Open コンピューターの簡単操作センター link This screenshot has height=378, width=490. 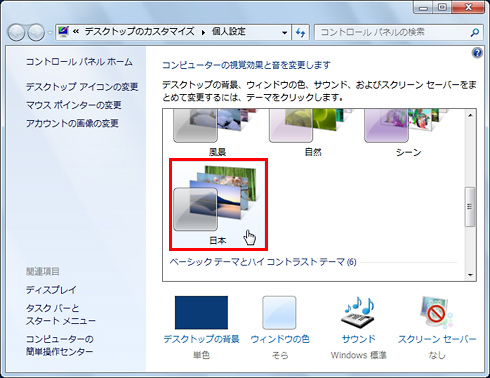pos(60,345)
